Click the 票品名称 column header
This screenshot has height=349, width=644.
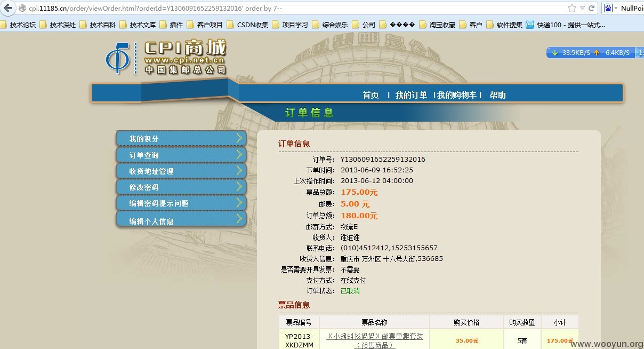point(374,322)
